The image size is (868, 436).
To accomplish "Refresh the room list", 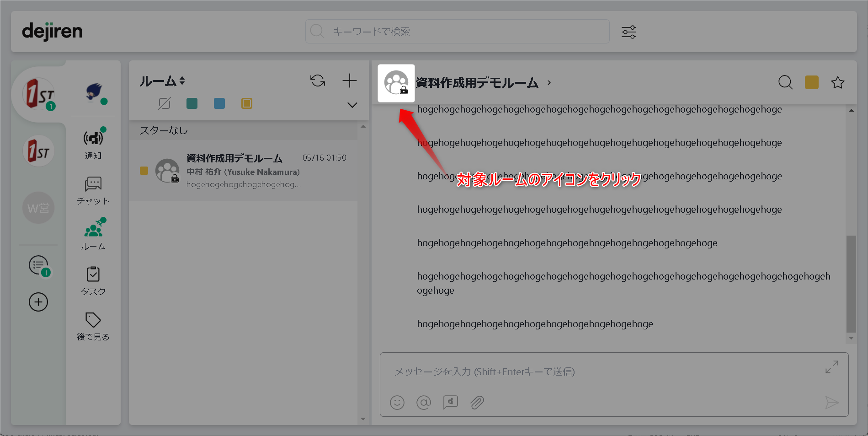I will (318, 81).
